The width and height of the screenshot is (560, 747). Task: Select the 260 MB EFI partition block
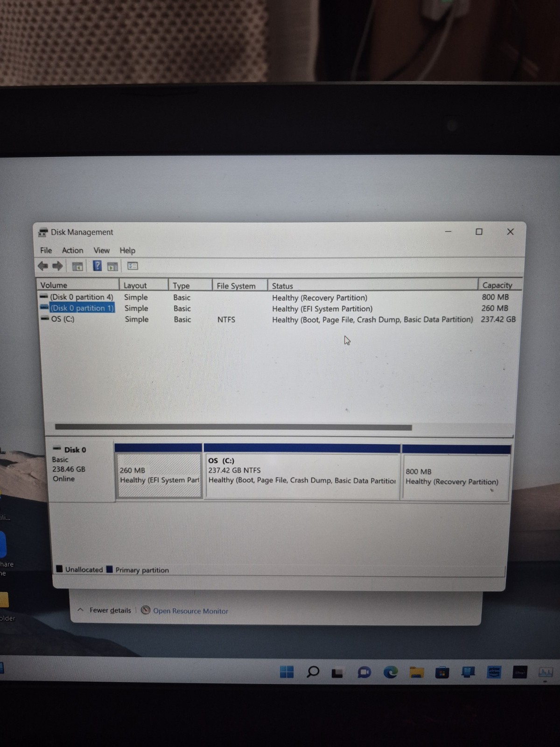(x=159, y=475)
